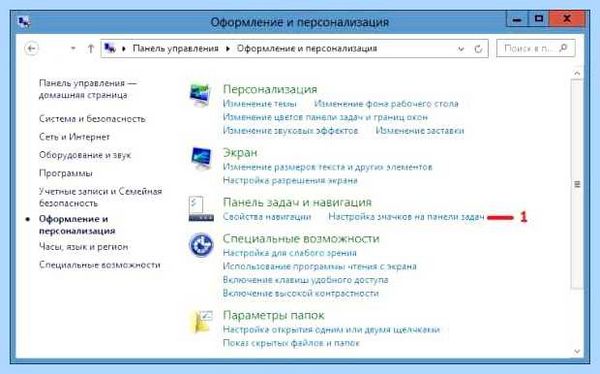Expand the address bar history dropdown
Viewport: 600px width, 374px height.
[461, 49]
